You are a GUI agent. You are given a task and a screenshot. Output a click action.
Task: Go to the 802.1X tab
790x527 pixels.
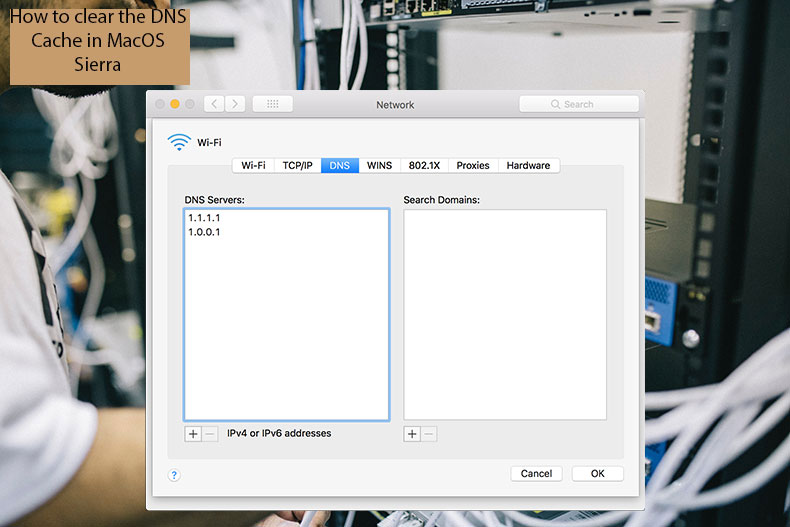pyautogui.click(x=424, y=165)
